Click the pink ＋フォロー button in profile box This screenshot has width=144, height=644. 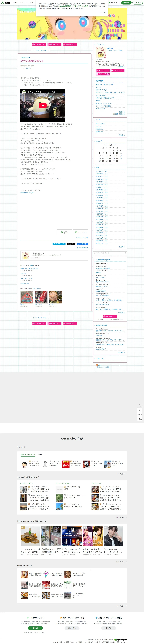tap(103, 71)
